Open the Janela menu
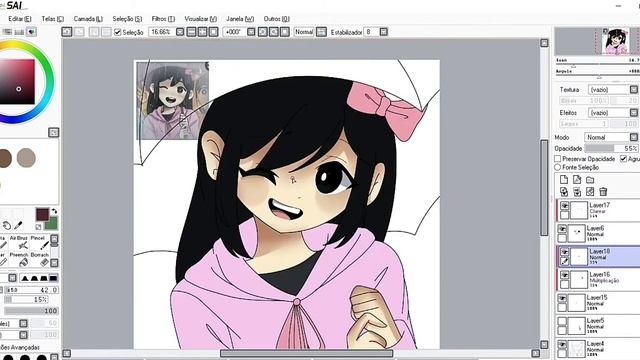Screen dimensions: 640x360 coord(240,19)
